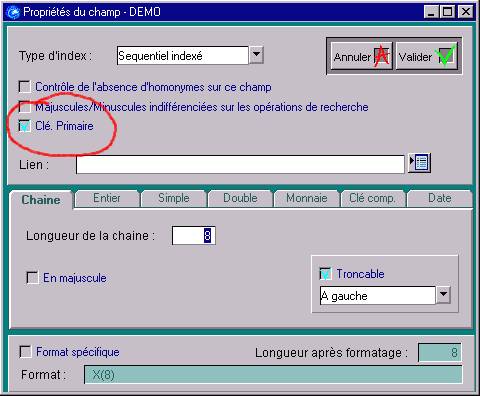Enable homonym absence control checkbox
Screen dimensions: 480x396
point(24,87)
